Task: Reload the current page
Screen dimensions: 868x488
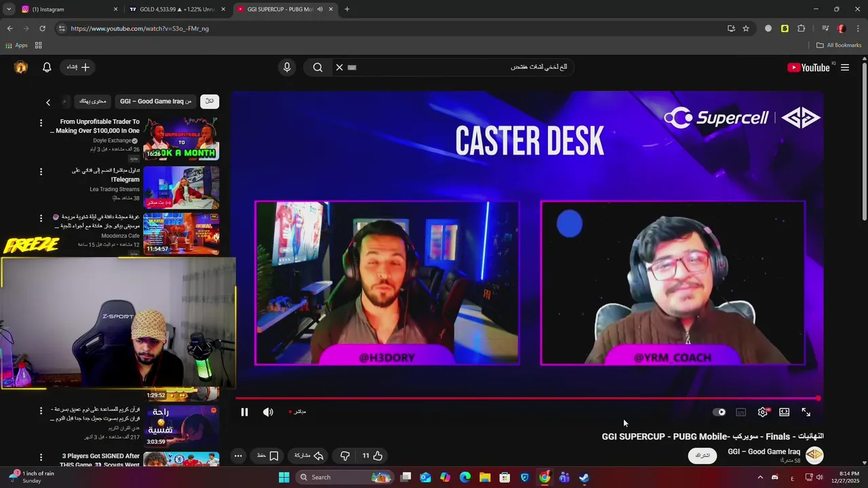Action: coord(42,28)
